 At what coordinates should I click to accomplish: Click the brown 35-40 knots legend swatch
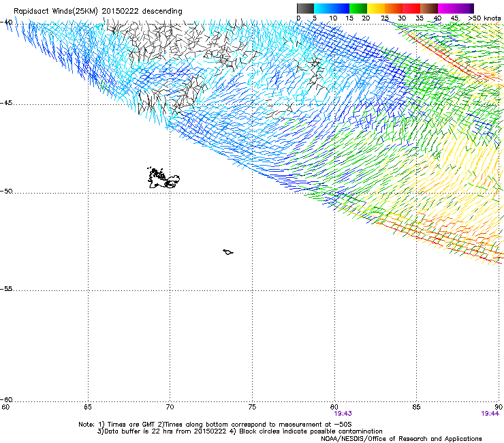click(429, 8)
